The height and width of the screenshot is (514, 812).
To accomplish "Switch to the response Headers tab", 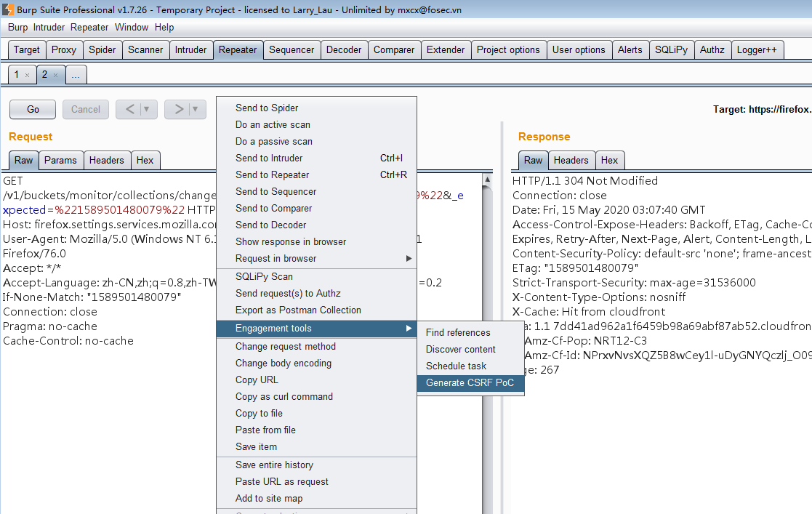I will (571, 160).
